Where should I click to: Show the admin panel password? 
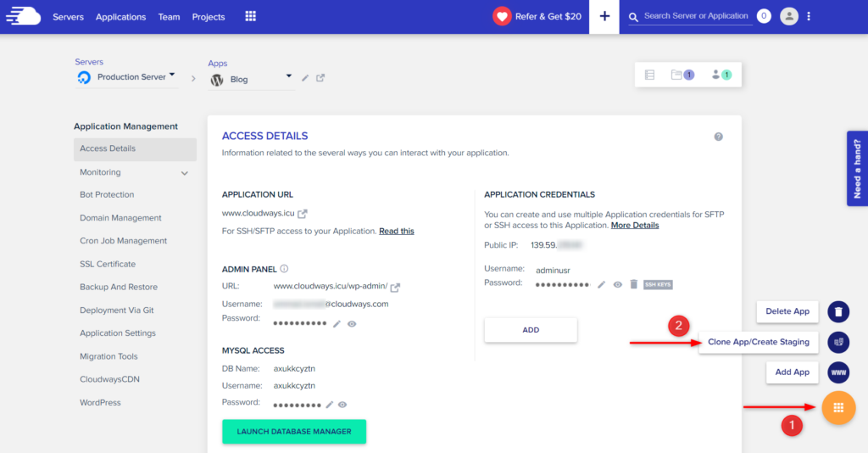point(352,324)
